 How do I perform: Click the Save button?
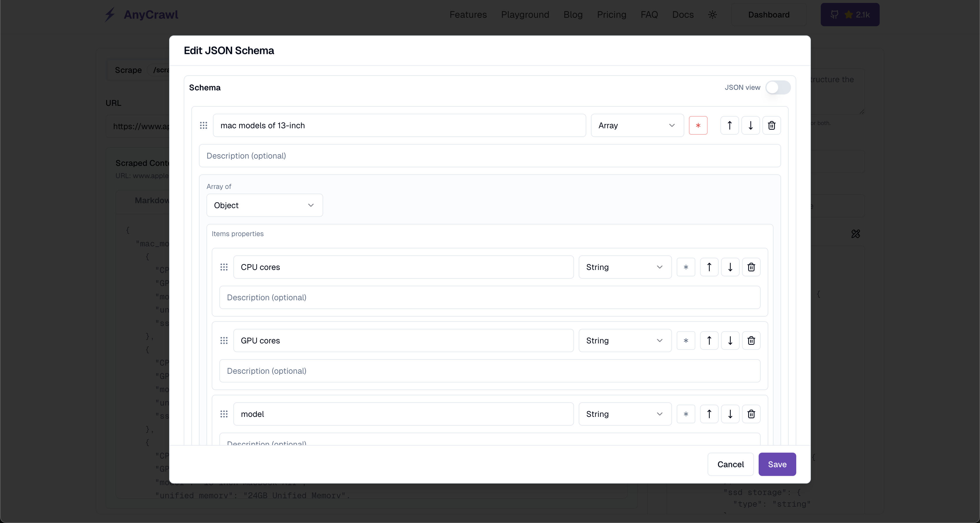[x=777, y=464]
